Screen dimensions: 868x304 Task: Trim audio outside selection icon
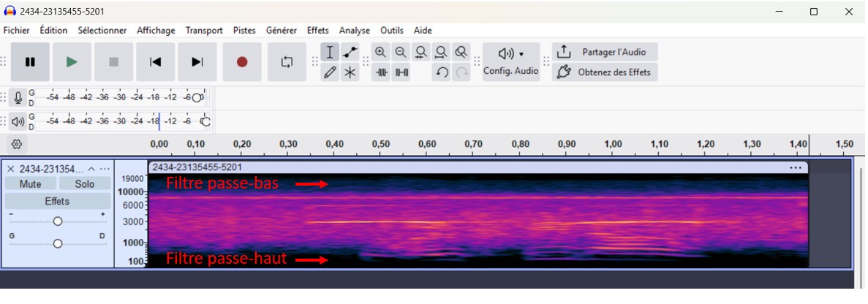(x=380, y=72)
